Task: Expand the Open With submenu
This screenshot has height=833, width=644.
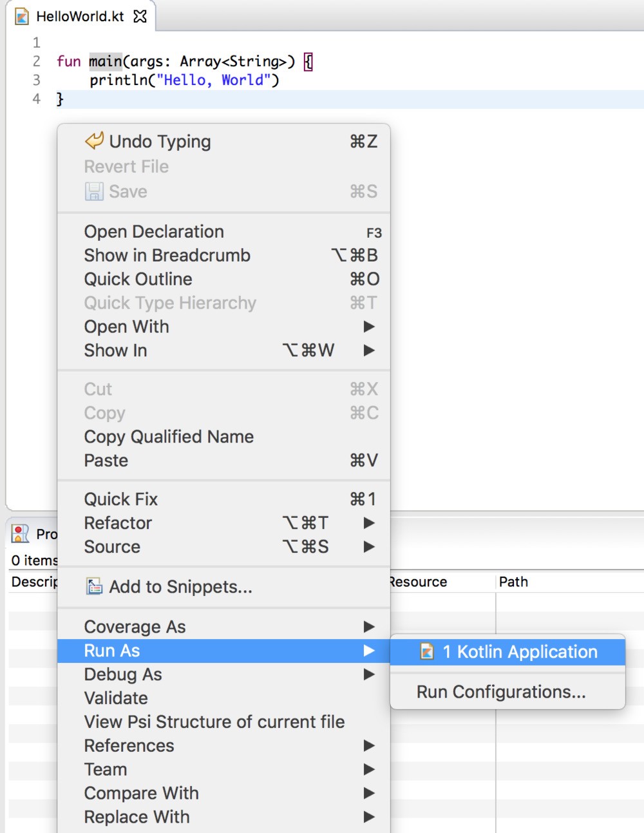Action: pos(126,327)
